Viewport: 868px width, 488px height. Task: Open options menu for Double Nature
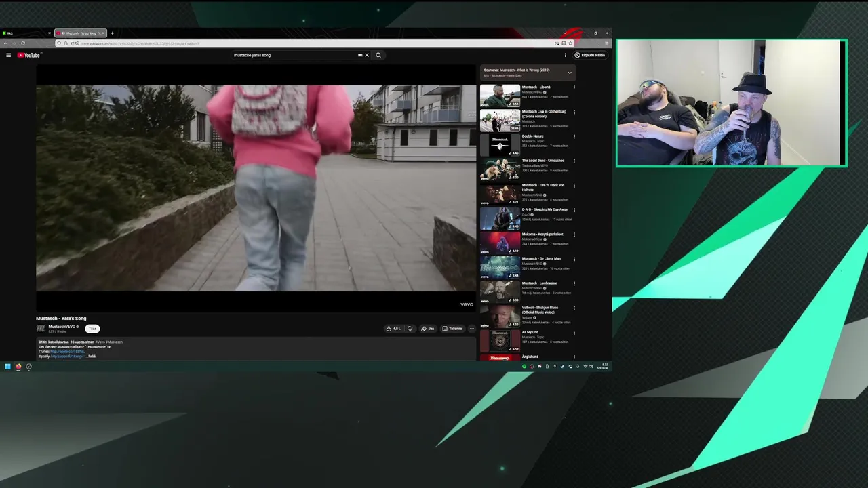click(574, 136)
